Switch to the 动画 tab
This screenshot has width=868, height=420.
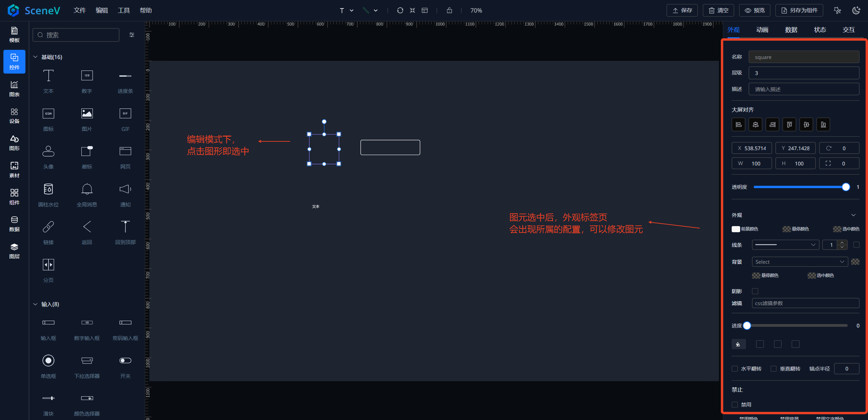762,30
